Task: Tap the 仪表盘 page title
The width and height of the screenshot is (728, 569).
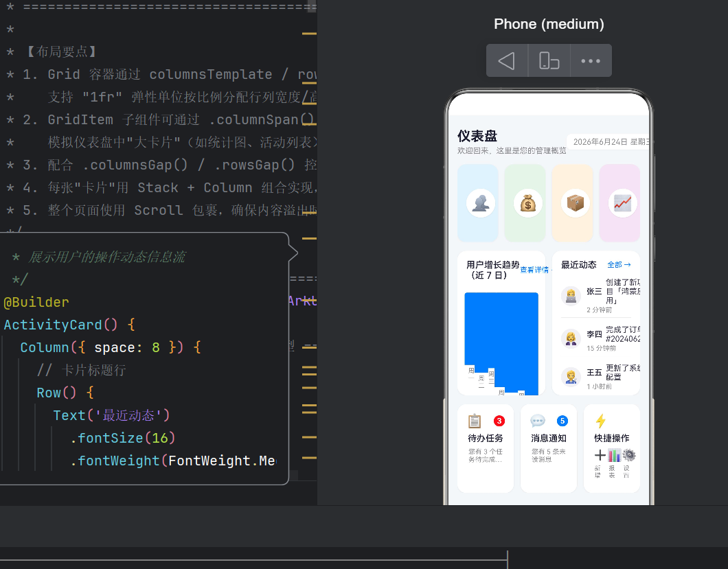Action: tap(477, 136)
